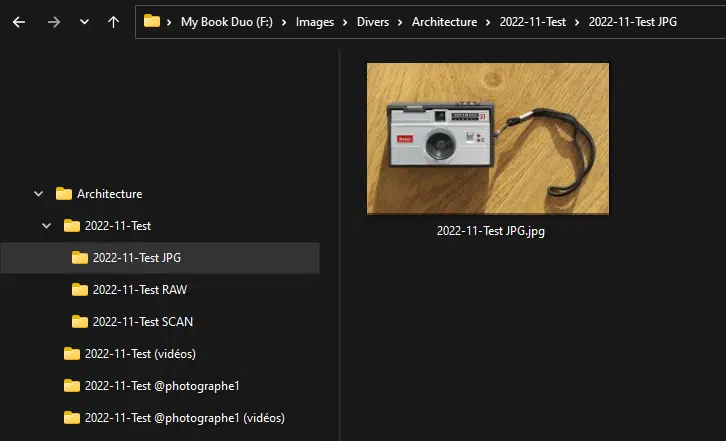Viewport: 726px width, 441px height.
Task: Click folder icon next to 2022-11-Test SCAN
Action: (x=80, y=321)
